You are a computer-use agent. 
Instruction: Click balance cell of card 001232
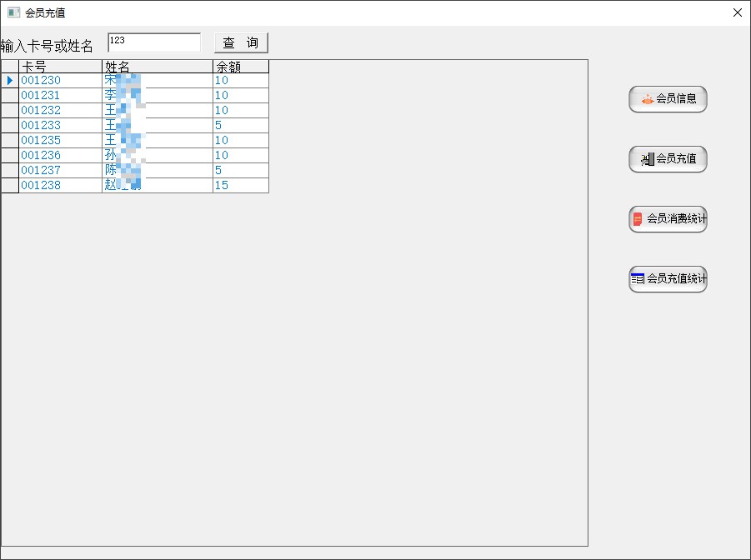click(241, 111)
